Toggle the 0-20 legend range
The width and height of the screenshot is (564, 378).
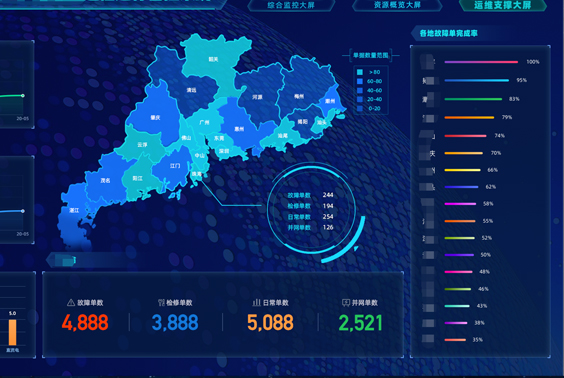click(369, 108)
